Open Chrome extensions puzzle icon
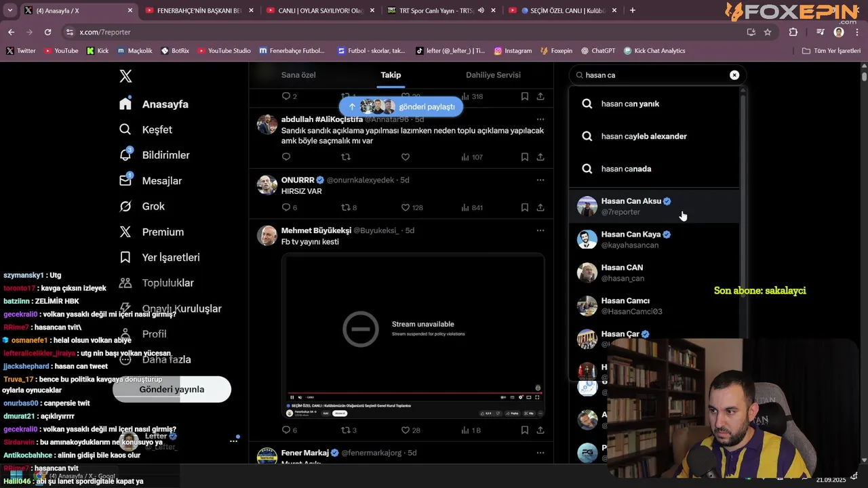Image resolution: width=868 pixels, height=488 pixels. [x=793, y=32]
